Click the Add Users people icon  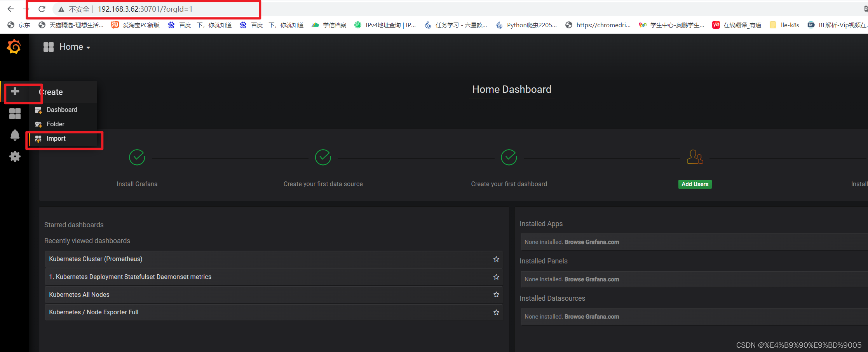(x=695, y=157)
